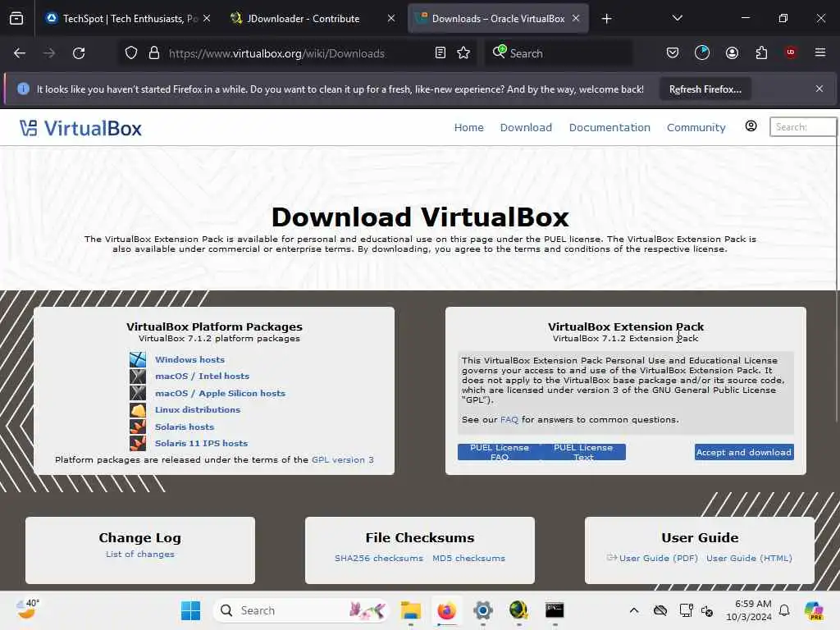Open the macOS / Apple Silicon hosts link
The width and height of the screenshot is (840, 630).
pyautogui.click(x=220, y=393)
